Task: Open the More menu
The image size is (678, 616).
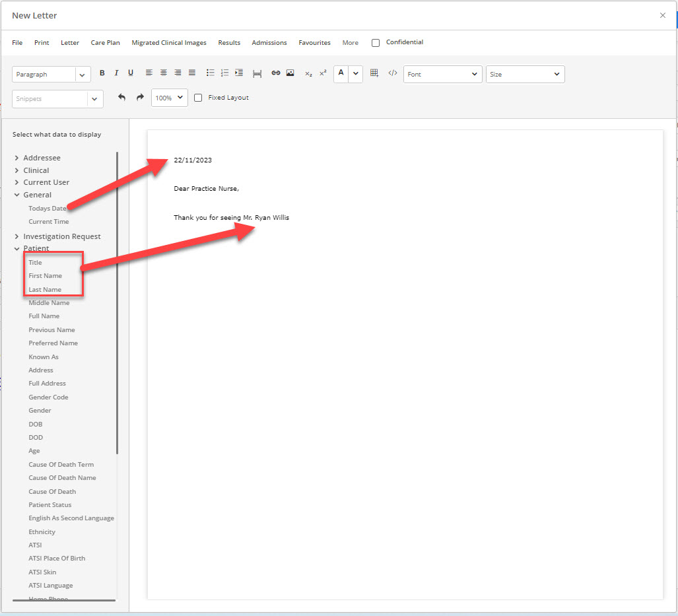Action: point(351,43)
